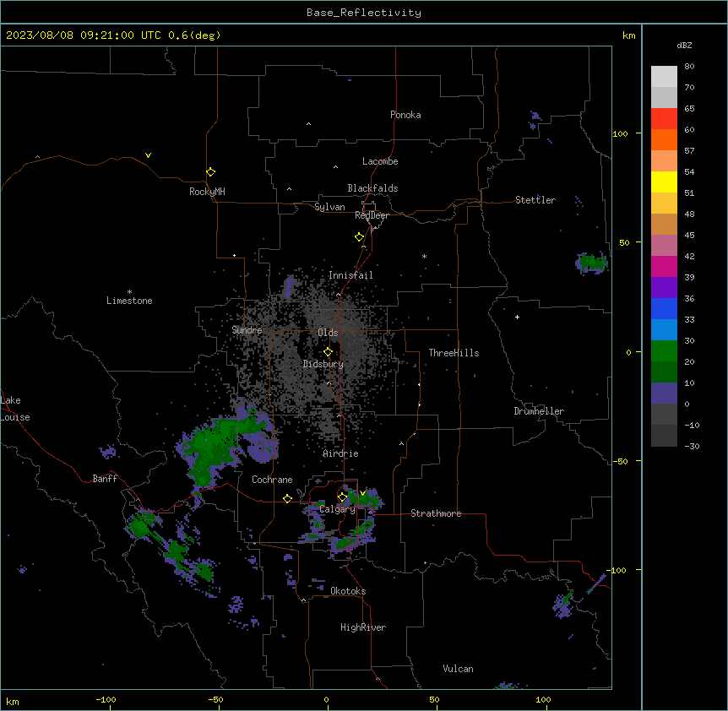Select the yellow 51–54 dBZ legend swatch
Screen dimensions: 728x711
[664, 182]
